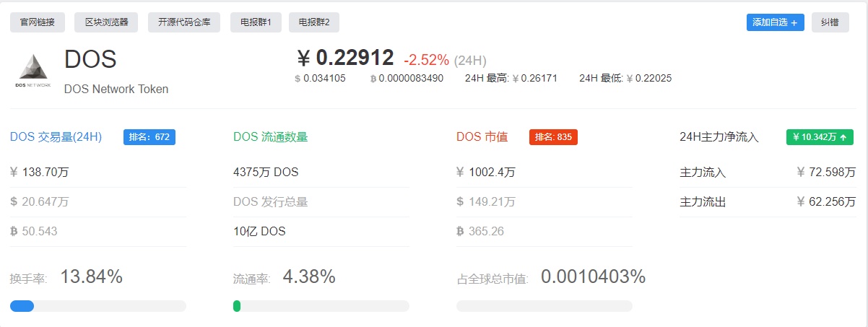Open the 电报群1 Telegram group
Screen dimensions: 868x327
pyautogui.click(x=256, y=22)
